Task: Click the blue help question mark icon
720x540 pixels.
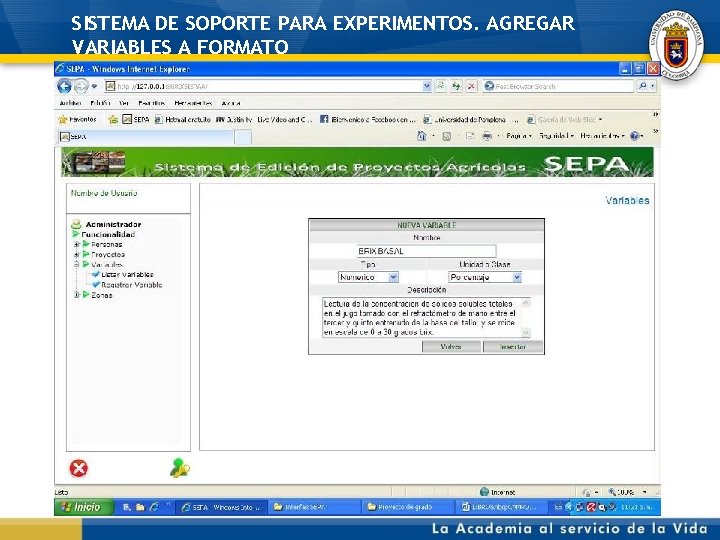Action: [x=635, y=136]
